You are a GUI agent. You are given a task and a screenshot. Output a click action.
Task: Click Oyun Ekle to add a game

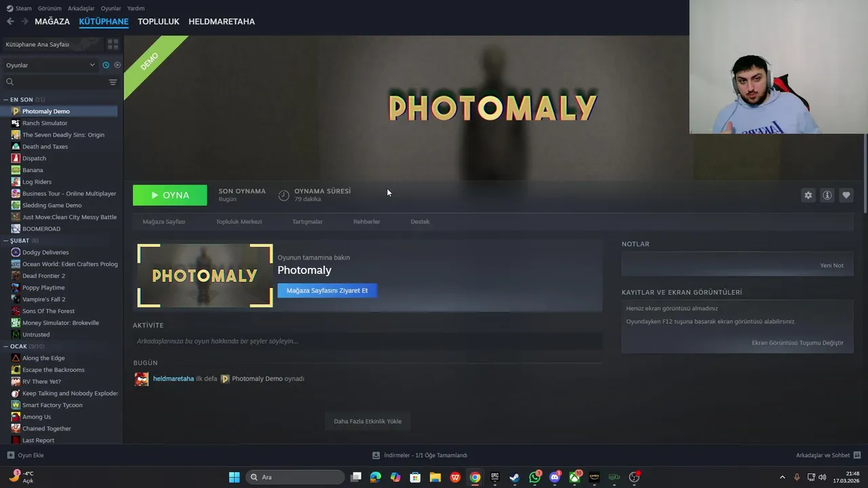(x=25, y=455)
